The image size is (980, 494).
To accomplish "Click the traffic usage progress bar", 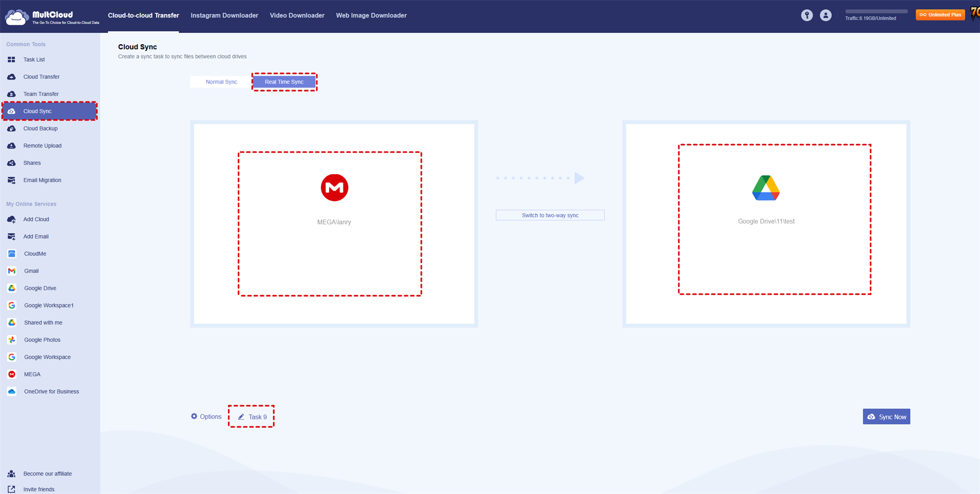I will pos(876,11).
